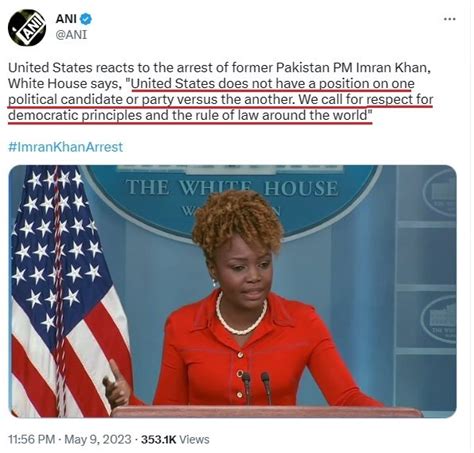Click the tweet line mentioning Imran Khan
Viewport: 474px width, 453px height.
219,68
